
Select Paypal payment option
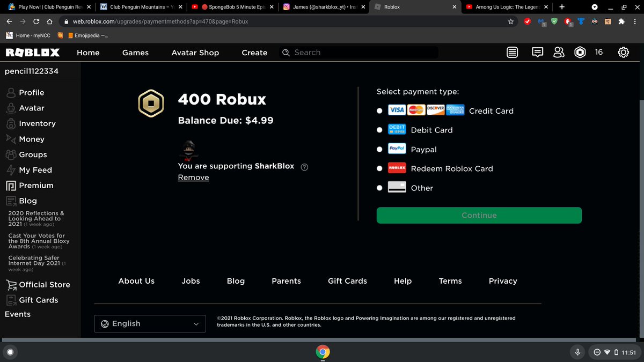(x=379, y=149)
